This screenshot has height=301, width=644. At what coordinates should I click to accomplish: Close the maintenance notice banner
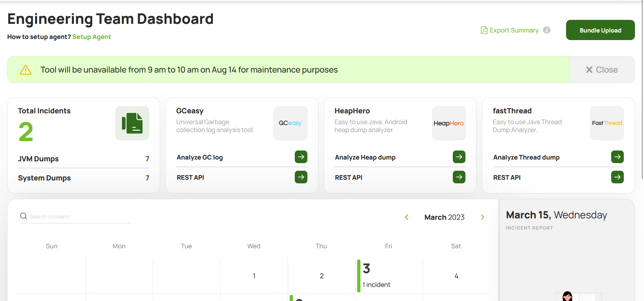coord(602,70)
